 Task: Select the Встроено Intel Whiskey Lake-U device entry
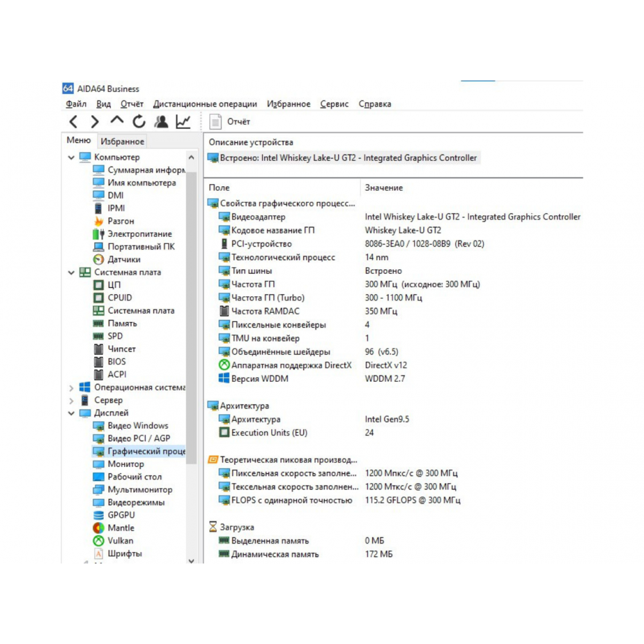pos(343,158)
